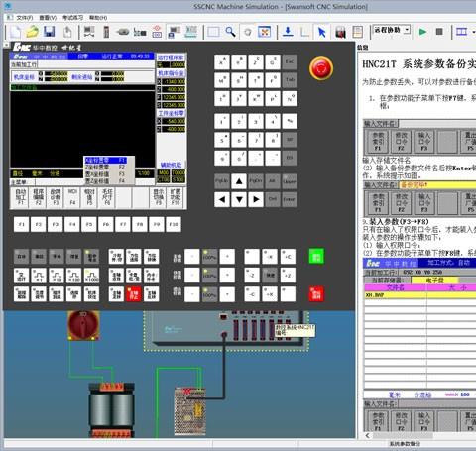Select the blue pointer arrow tool
Viewport: 476px width, 451px height.
[321, 32]
